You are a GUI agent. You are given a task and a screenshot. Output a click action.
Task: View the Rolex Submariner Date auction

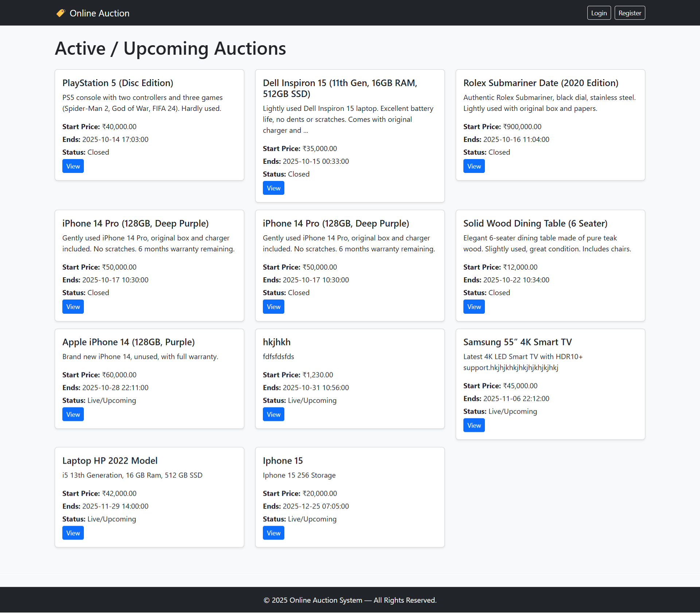(474, 166)
